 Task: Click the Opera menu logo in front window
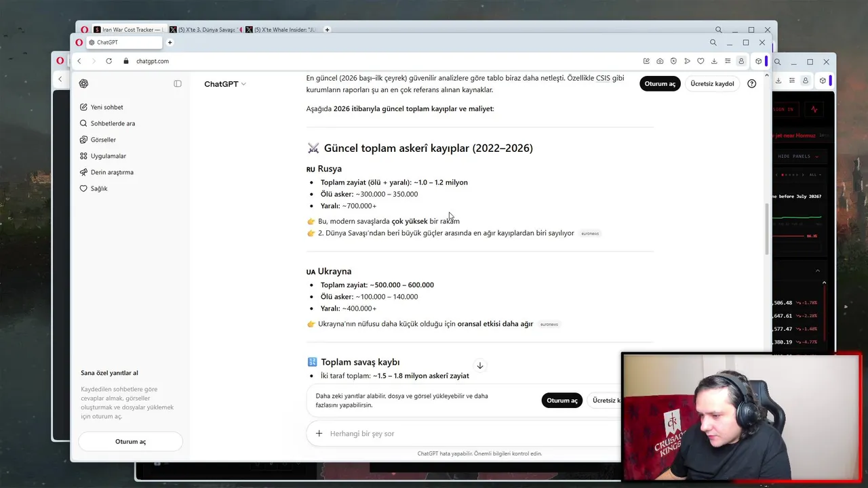80,42
